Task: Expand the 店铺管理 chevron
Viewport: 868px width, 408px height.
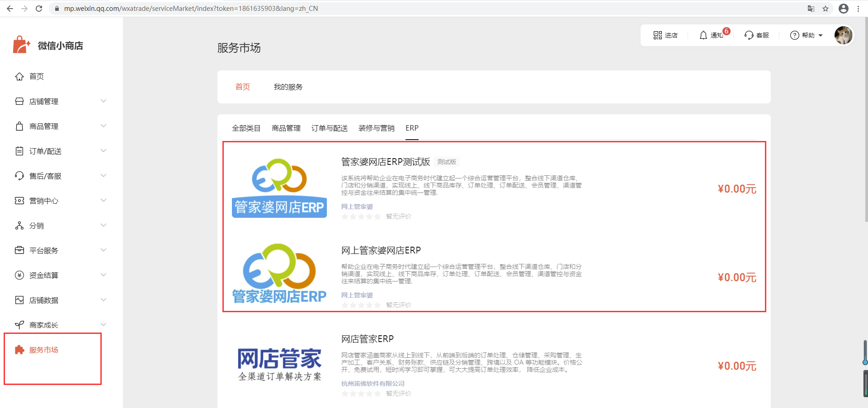Action: [x=104, y=101]
